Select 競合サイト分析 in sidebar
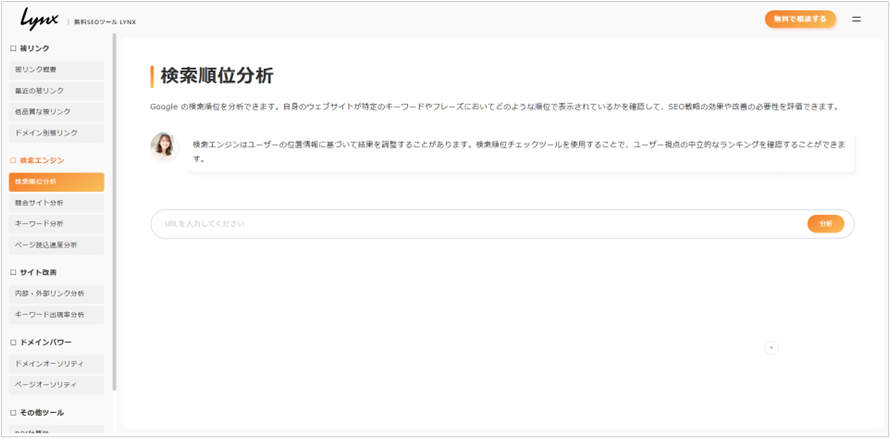Viewport: 890px width, 438px height. (56, 203)
